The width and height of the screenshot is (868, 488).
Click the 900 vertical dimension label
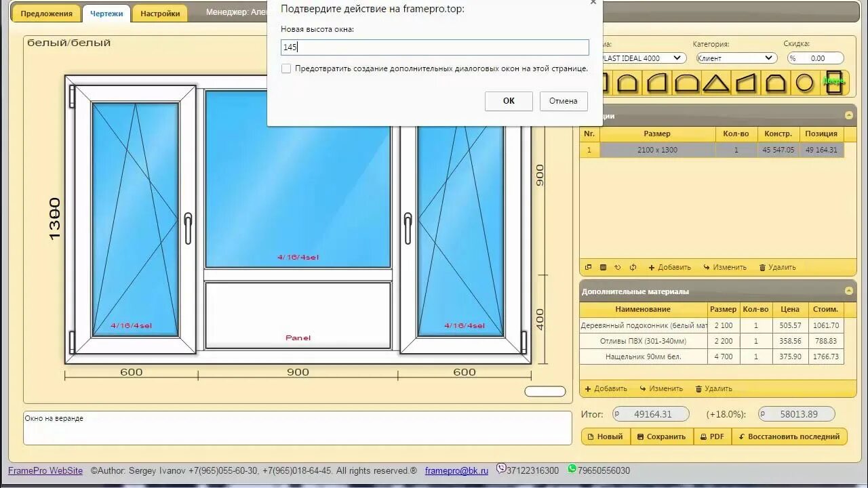(x=540, y=175)
